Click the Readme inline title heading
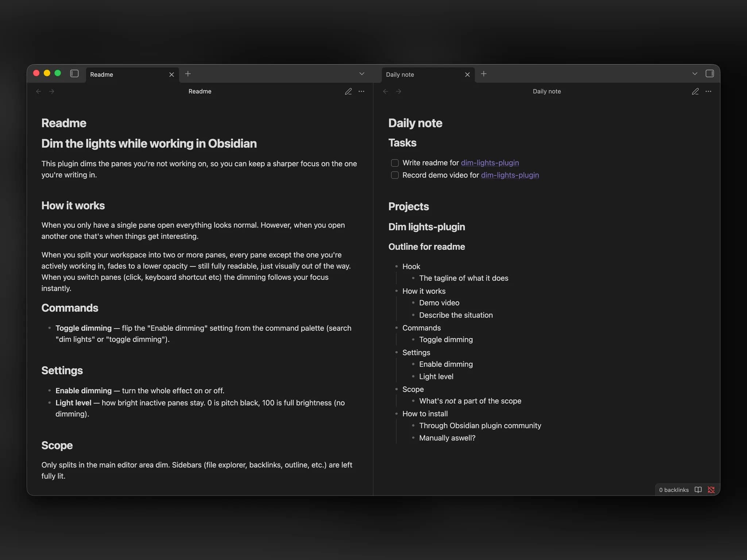Viewport: 747px width, 560px height. tap(64, 123)
